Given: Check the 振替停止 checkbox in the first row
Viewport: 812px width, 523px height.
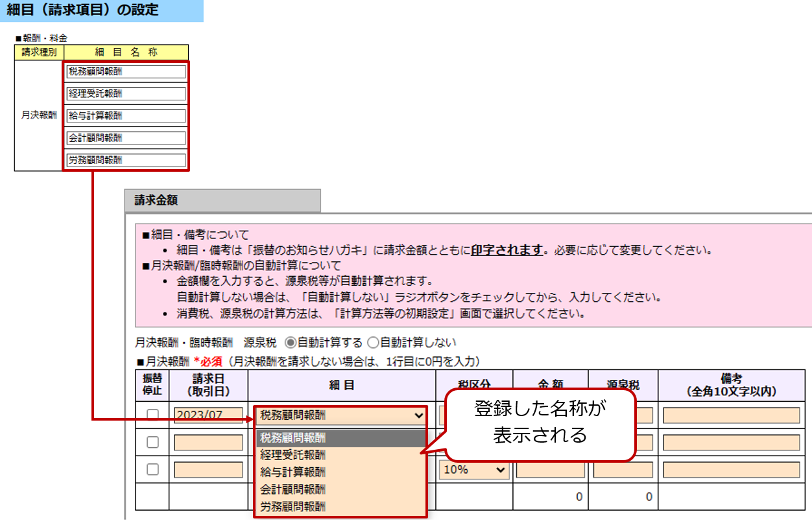Looking at the screenshot, I should click(152, 415).
